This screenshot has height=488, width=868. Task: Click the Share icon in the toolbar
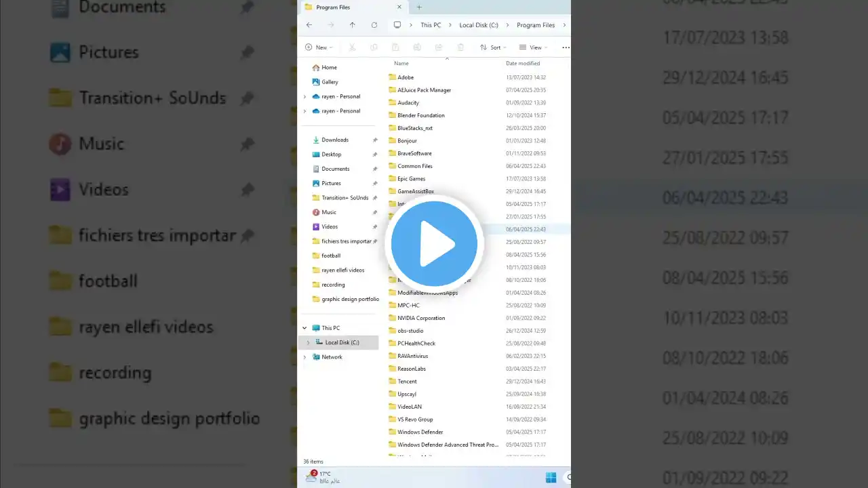439,47
